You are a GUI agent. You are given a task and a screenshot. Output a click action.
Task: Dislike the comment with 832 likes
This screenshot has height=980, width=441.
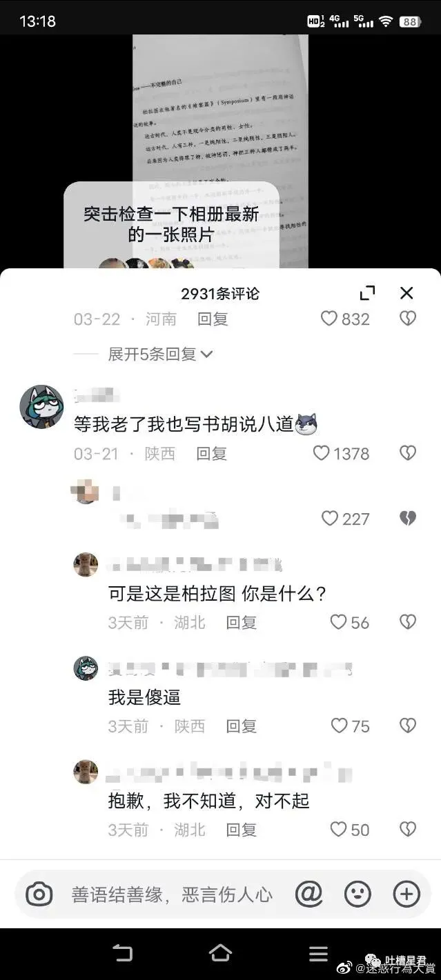point(408,319)
